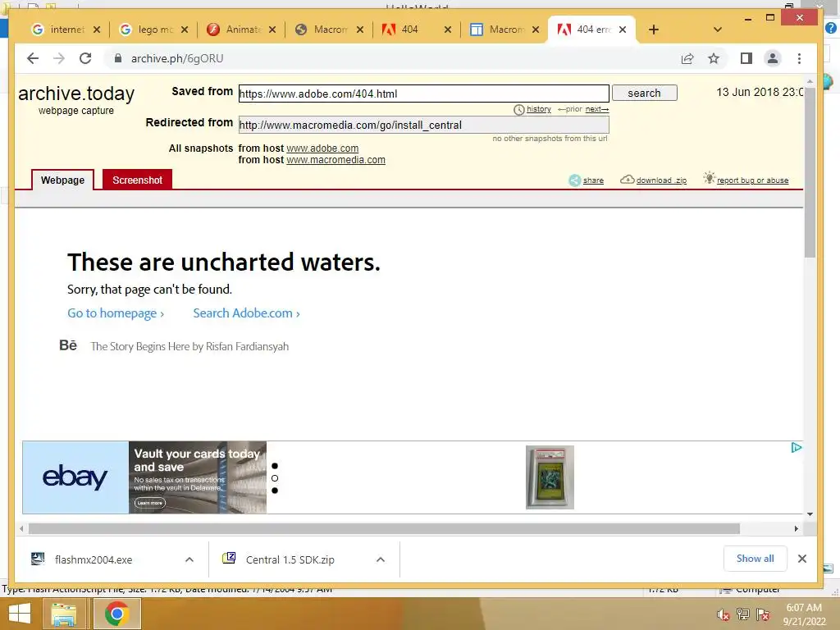This screenshot has width=840, height=630.
Task: Click the scroll-down arrow of page scrollbar
Action: coord(810,514)
